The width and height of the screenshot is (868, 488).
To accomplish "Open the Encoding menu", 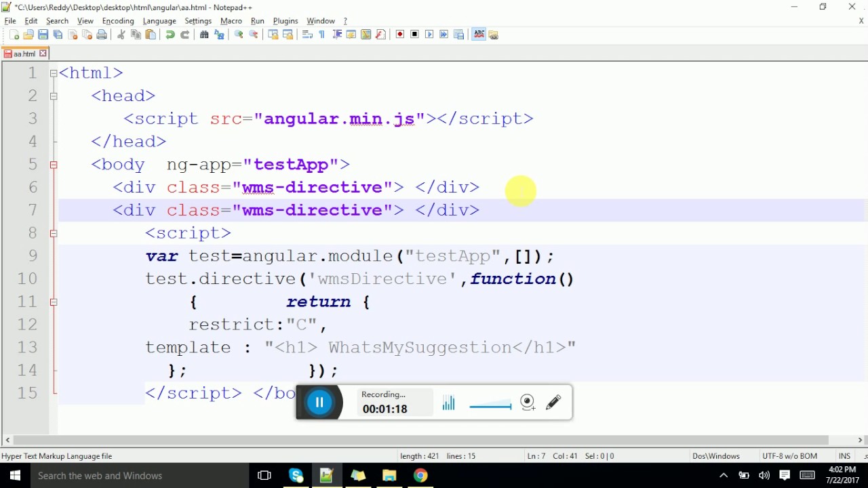I will 118,21.
